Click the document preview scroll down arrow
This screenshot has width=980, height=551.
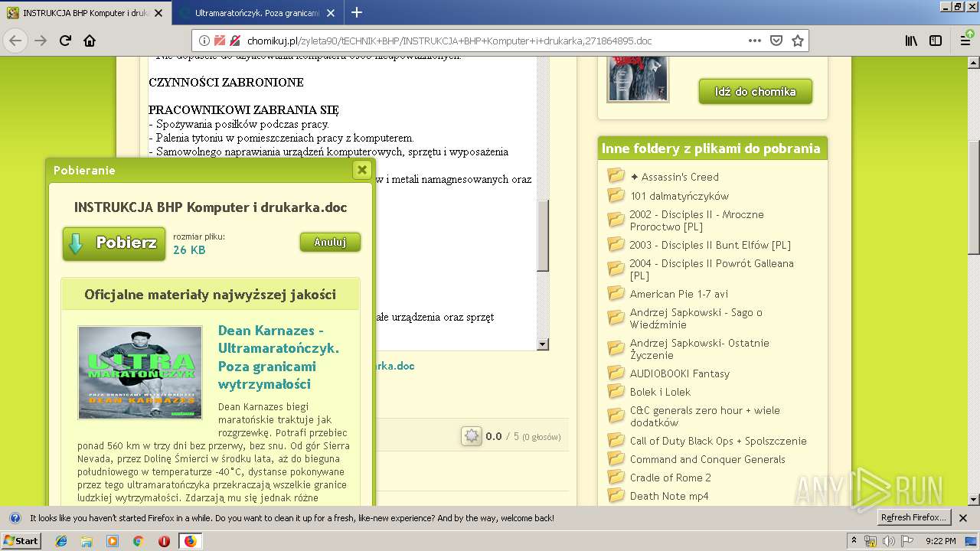[543, 344]
